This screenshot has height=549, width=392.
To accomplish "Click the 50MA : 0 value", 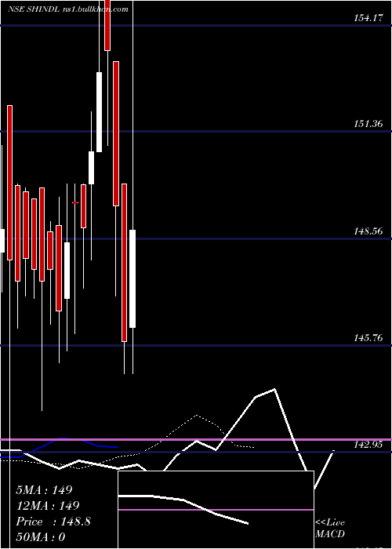I will [41, 537].
